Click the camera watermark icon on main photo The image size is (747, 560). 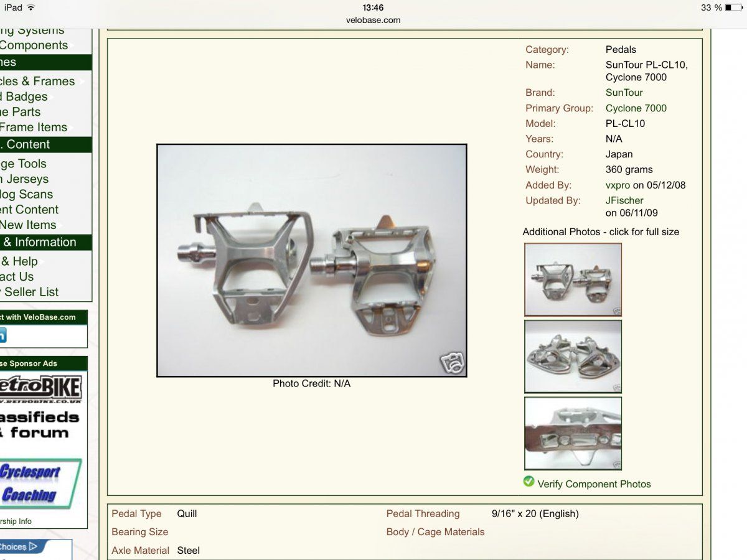tap(452, 363)
